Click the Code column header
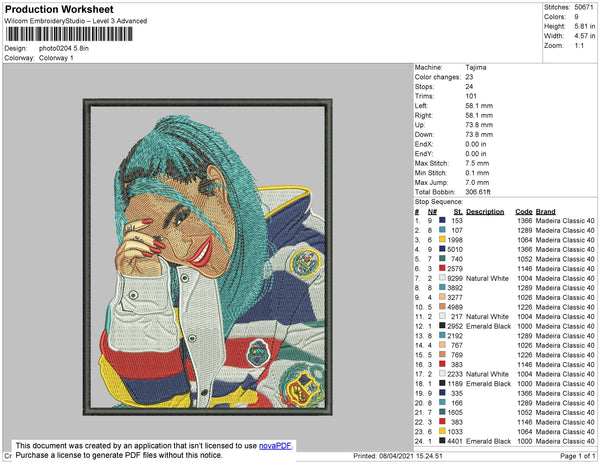The image size is (600, 464). [523, 211]
